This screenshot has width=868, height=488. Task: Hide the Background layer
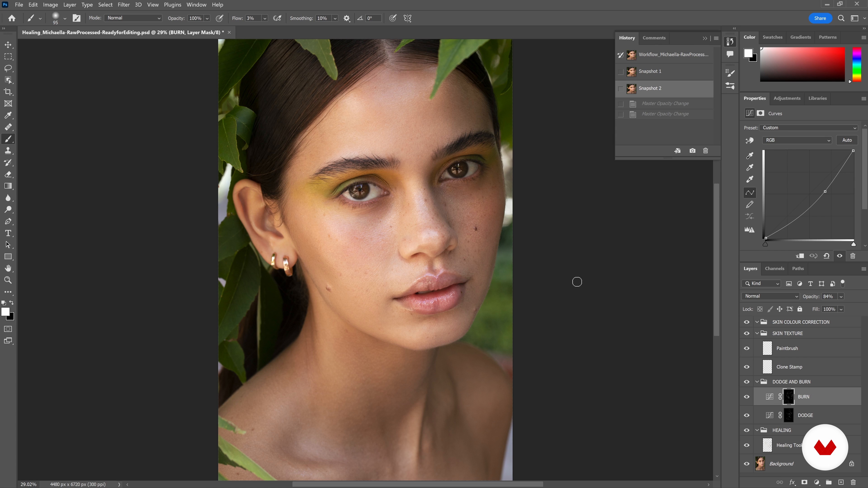pos(747,464)
